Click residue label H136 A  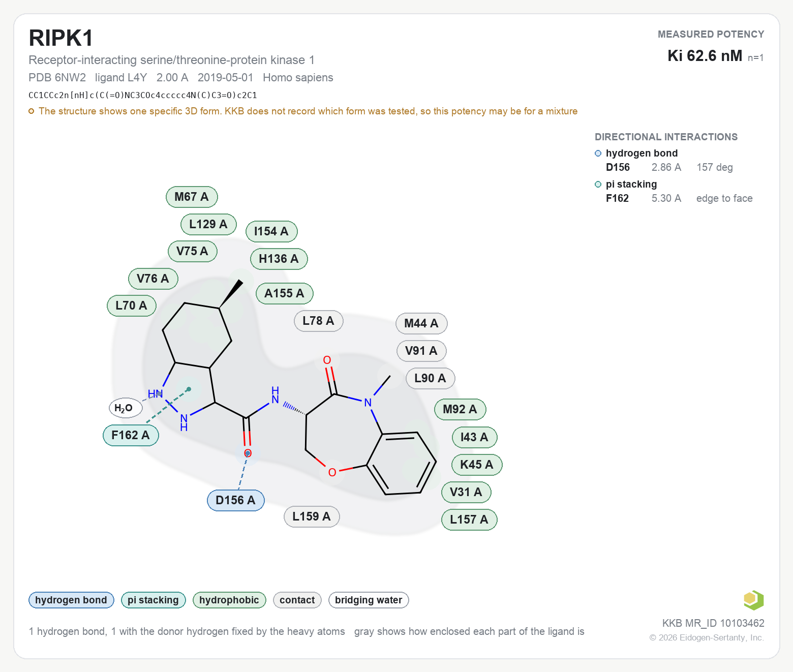pyautogui.click(x=279, y=259)
